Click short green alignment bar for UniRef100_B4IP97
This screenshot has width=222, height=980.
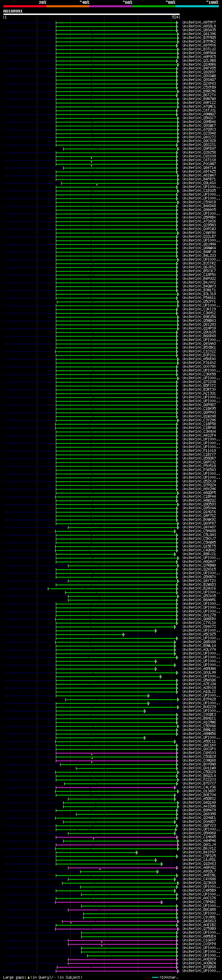click(x=96, y=852)
